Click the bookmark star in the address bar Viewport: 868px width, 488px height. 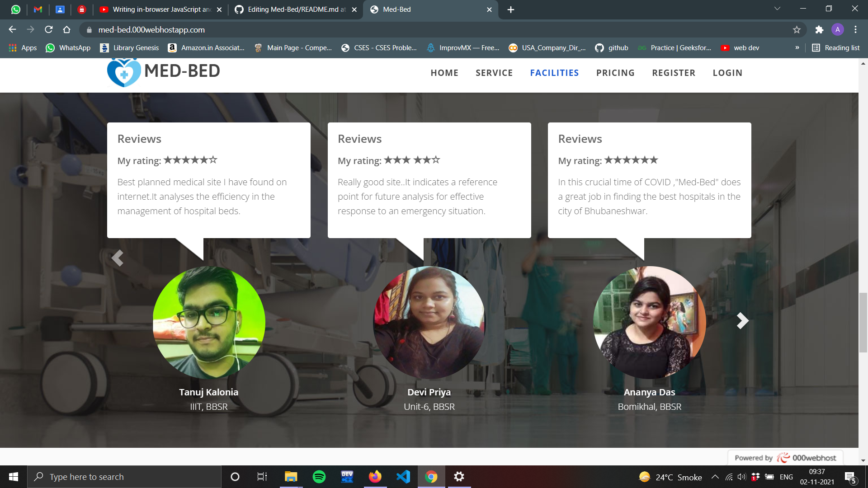[x=797, y=30]
